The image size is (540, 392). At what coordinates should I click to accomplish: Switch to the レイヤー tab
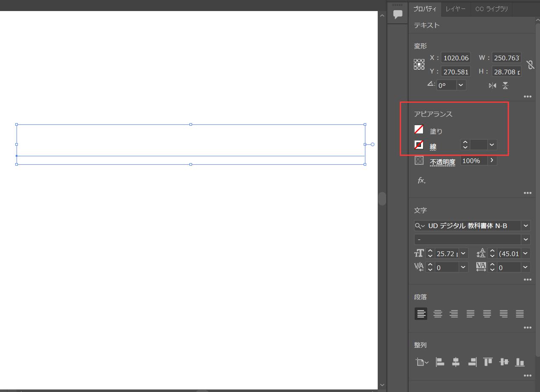click(x=455, y=9)
